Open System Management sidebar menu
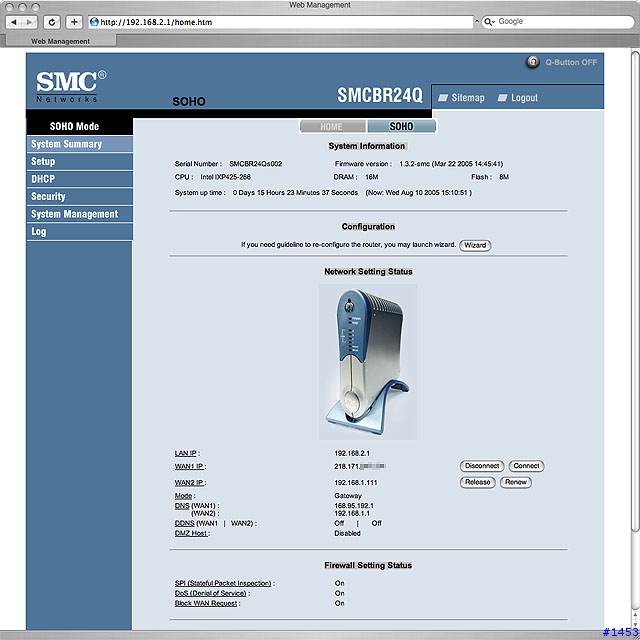Image resolution: width=640 pixels, height=640 pixels. pos(80,214)
